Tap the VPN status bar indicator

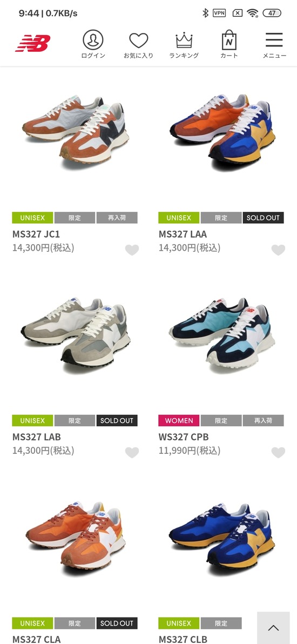click(219, 13)
